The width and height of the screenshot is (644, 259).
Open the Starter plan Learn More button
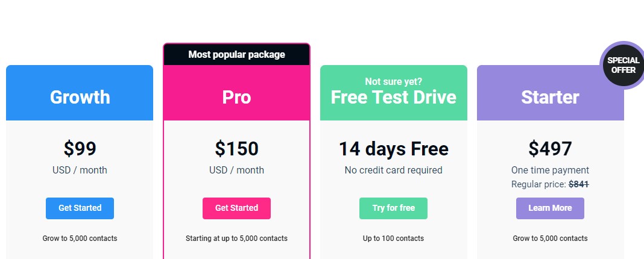coord(550,208)
